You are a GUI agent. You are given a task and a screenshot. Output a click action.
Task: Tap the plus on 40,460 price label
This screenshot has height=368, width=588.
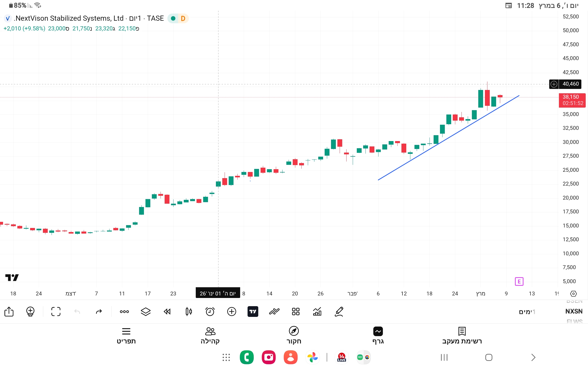[554, 84]
